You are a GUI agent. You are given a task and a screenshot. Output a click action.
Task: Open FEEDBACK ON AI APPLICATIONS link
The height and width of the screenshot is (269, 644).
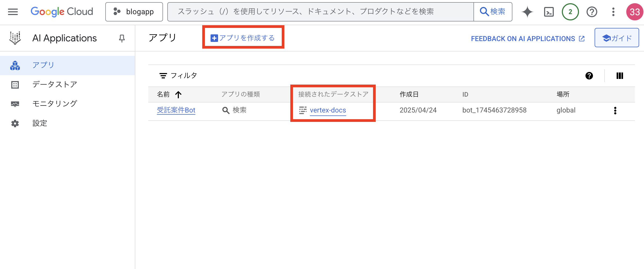tap(527, 38)
